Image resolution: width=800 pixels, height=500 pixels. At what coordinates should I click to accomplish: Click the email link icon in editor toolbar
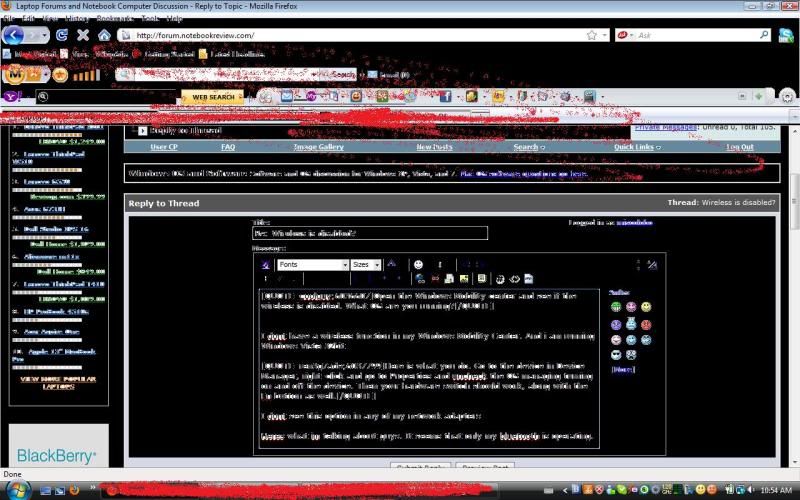tap(449, 279)
